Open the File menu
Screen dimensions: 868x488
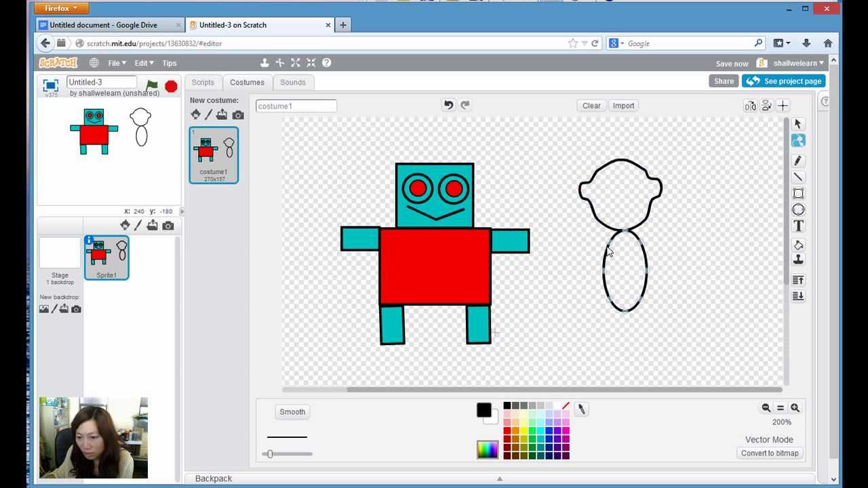(x=117, y=63)
